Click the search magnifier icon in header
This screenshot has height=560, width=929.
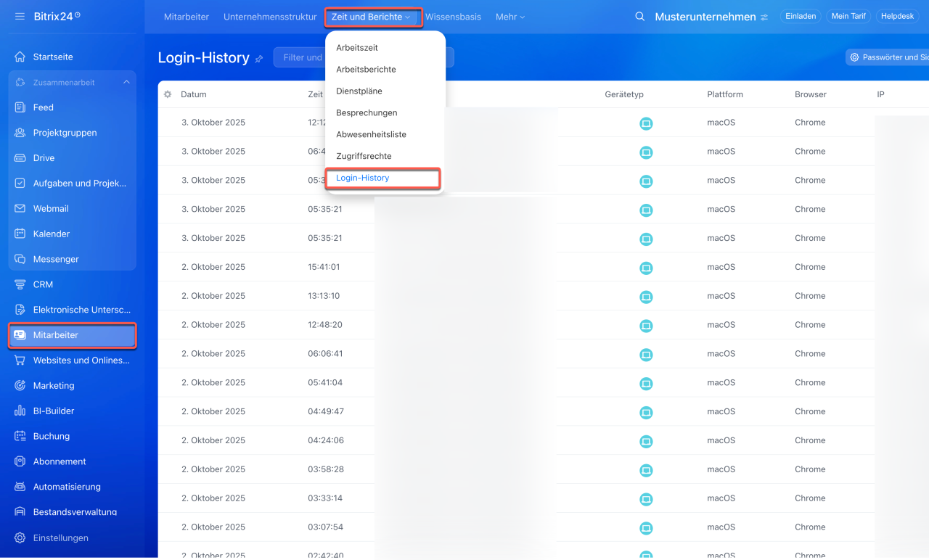click(x=639, y=17)
